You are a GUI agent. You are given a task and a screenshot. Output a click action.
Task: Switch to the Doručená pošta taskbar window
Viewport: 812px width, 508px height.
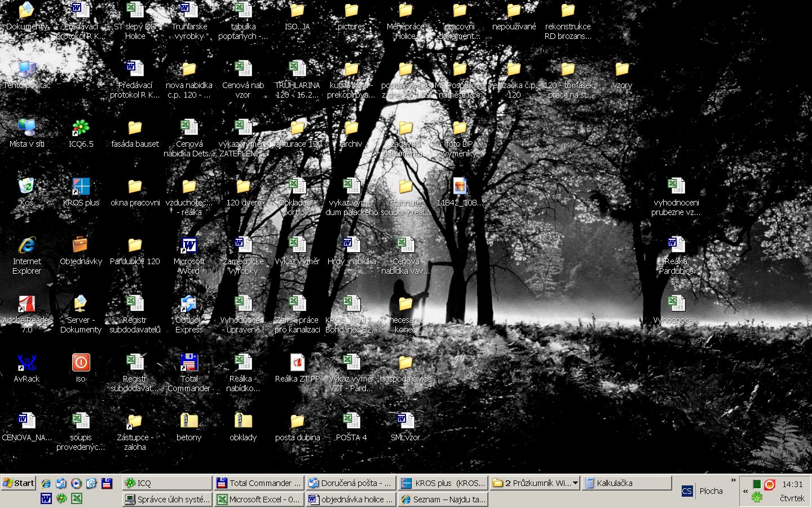[x=350, y=483]
